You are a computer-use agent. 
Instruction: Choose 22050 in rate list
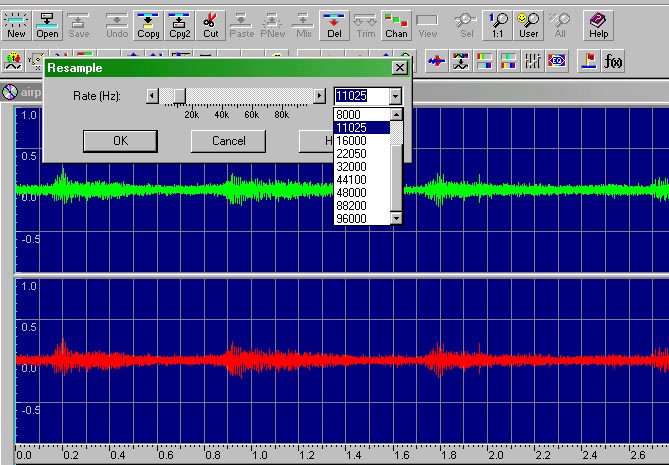click(x=362, y=154)
